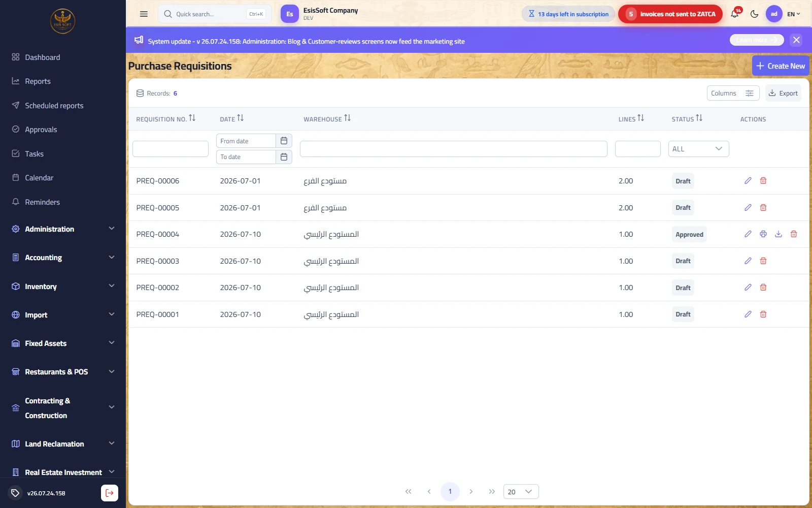Delete requisition PREQ-00001 trash icon
Viewport: 812px width, 508px height.
coord(763,314)
